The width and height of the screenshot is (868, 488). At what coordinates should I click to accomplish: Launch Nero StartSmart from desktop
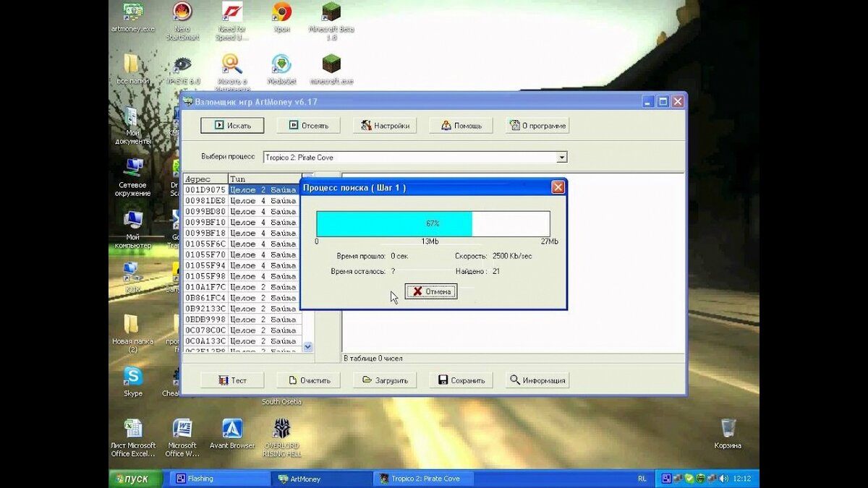(x=182, y=22)
